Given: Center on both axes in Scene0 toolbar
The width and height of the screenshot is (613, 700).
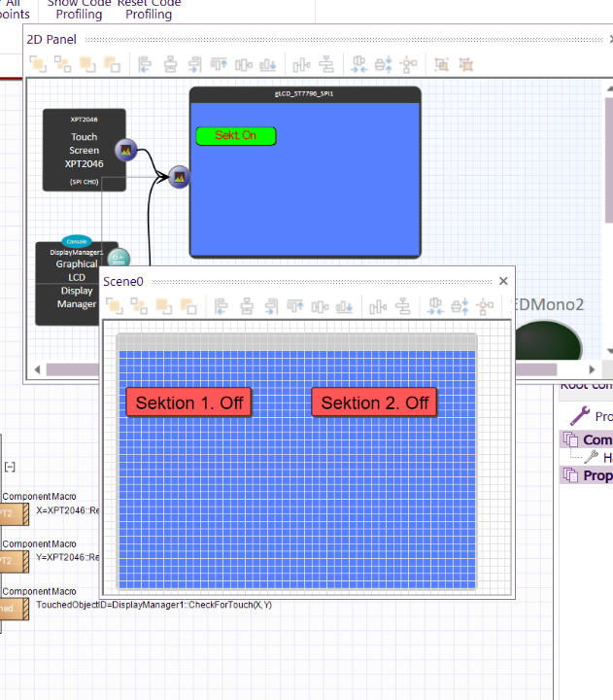Looking at the screenshot, I should (485, 306).
